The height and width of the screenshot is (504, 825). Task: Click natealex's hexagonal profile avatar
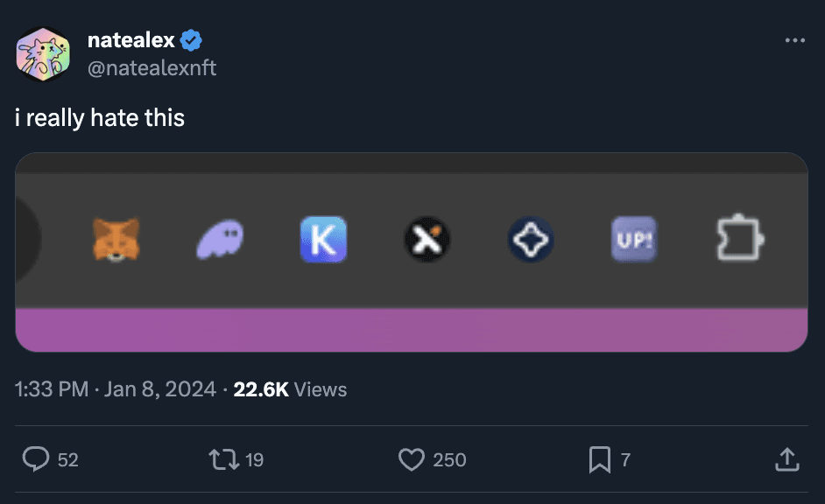42,52
